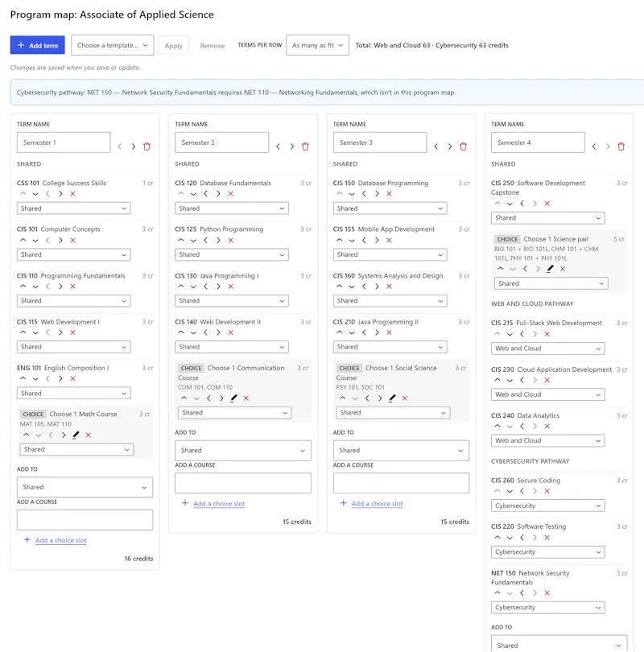This screenshot has width=644, height=652.
Task: Remove the Choose 1 Math Course slot
Action: tap(88, 435)
